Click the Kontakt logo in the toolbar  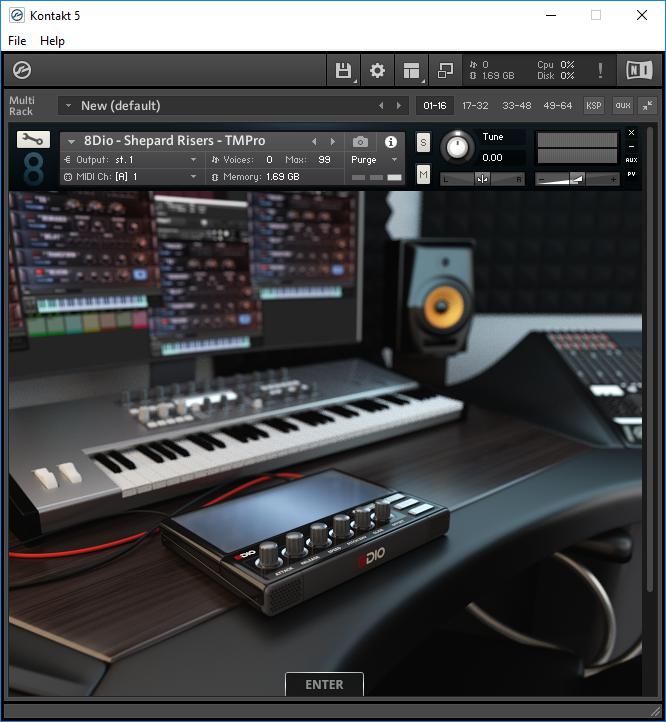[x=22, y=70]
